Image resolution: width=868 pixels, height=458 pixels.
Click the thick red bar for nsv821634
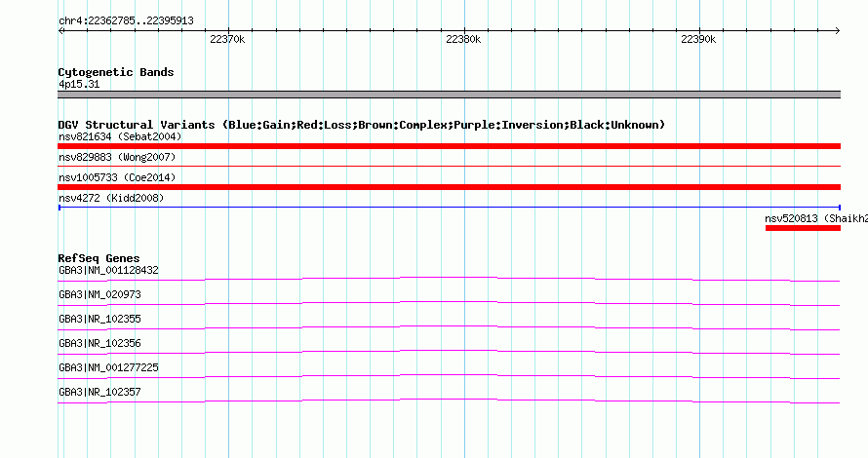(x=449, y=146)
